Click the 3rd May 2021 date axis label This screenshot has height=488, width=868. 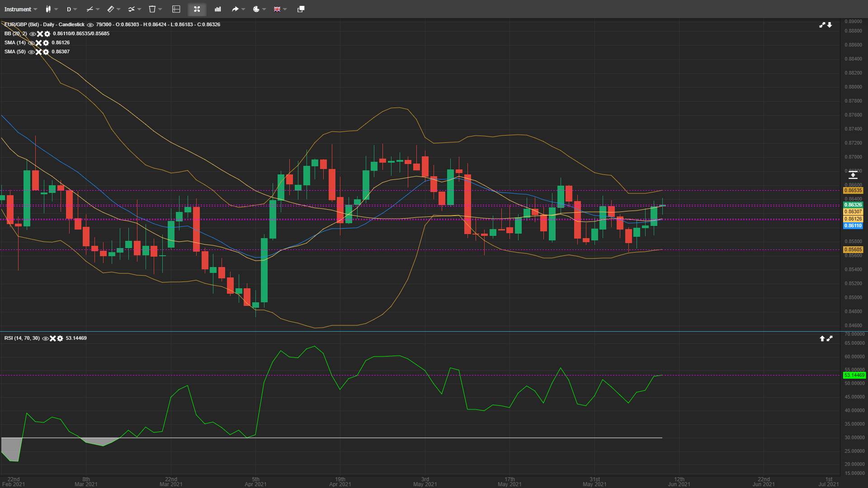[425, 482]
